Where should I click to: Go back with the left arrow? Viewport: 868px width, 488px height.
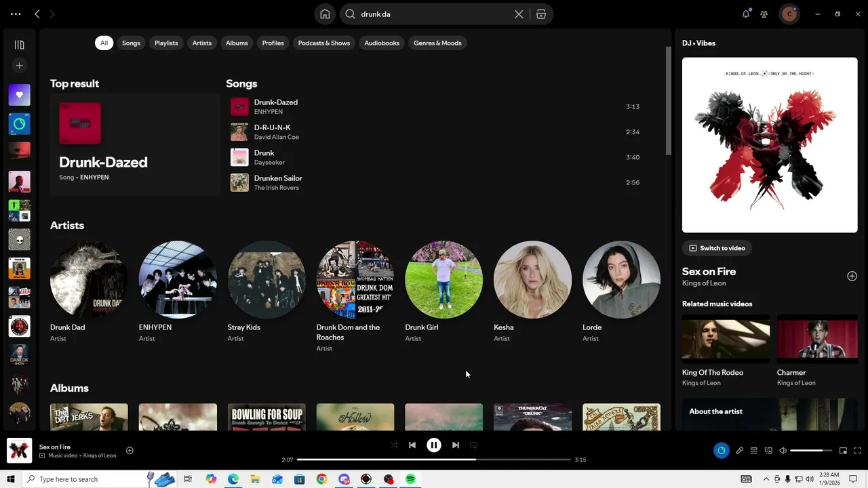click(x=37, y=14)
